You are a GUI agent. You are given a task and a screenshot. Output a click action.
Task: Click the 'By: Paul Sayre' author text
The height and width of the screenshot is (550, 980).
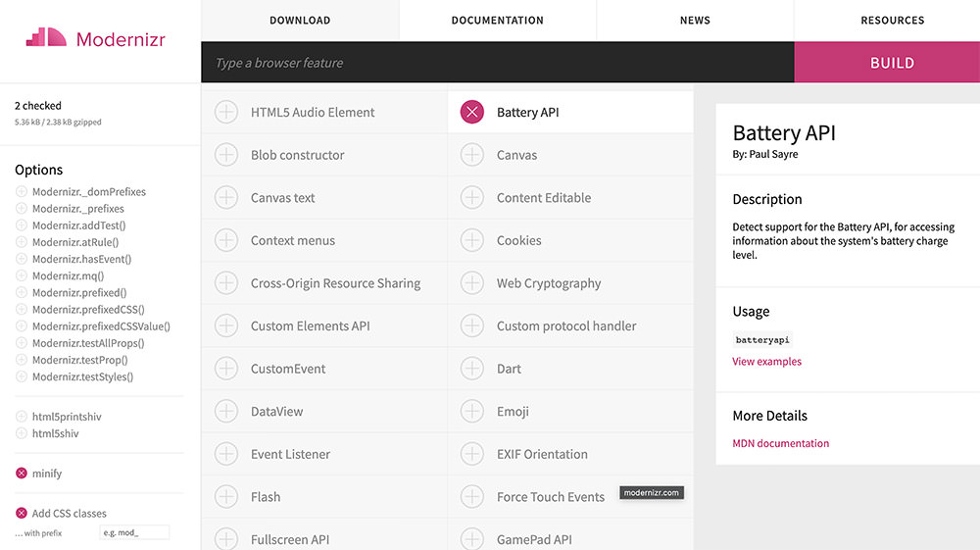click(765, 154)
